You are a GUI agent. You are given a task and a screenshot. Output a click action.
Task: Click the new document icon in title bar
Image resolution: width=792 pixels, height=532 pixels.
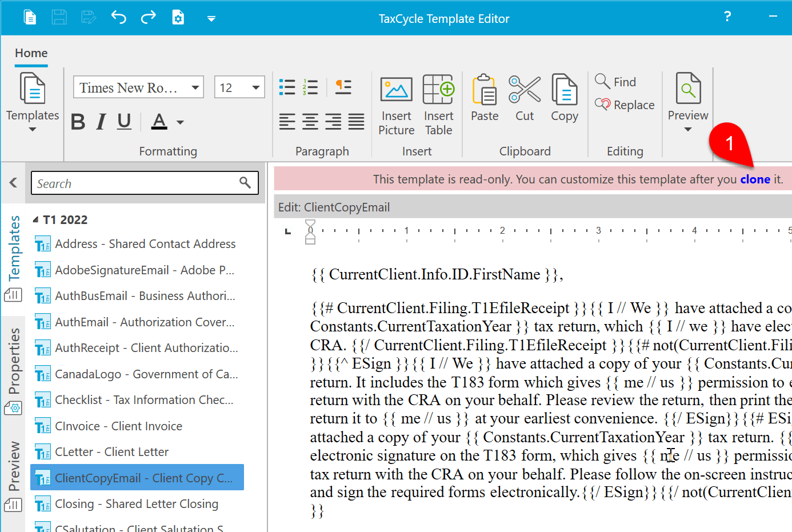click(x=30, y=18)
